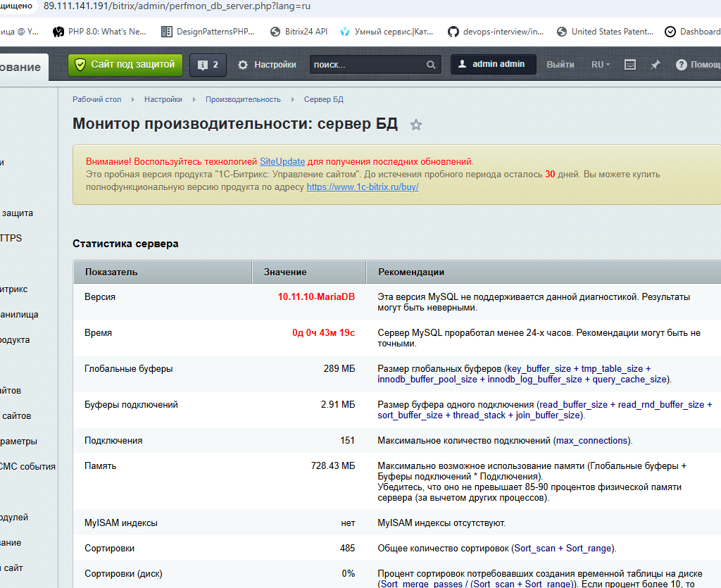Screen dimensions: 721x588
Task: Click the magnifier icon in the search box
Action: click(x=430, y=65)
